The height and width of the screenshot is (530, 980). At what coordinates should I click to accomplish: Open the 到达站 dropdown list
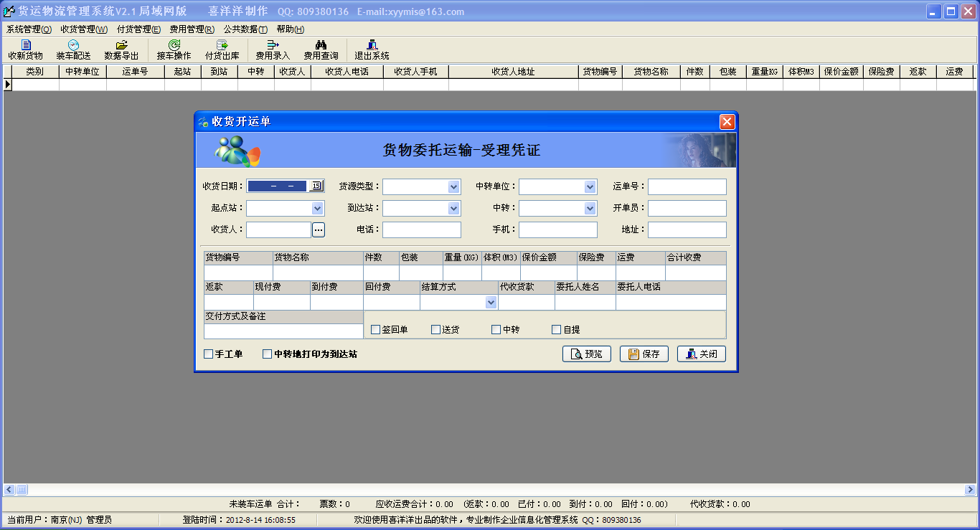[x=453, y=209]
